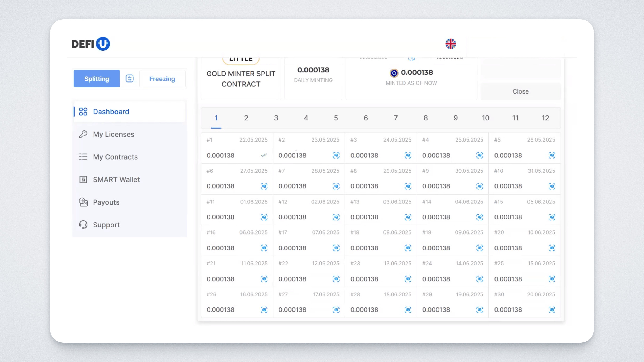
Task: Click the mint icon for day #2
Action: click(336, 155)
